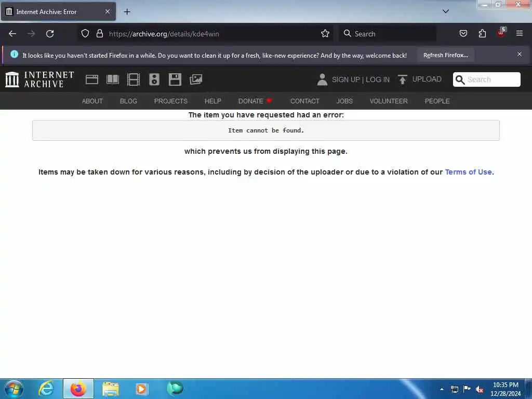Viewport: 532px width, 399px height.
Task: Expand the list all tabs chevron
Action: (x=446, y=11)
